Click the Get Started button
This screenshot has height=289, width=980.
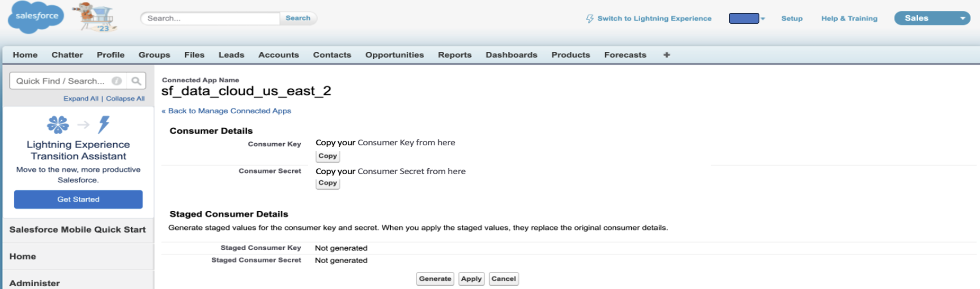pos(78,200)
